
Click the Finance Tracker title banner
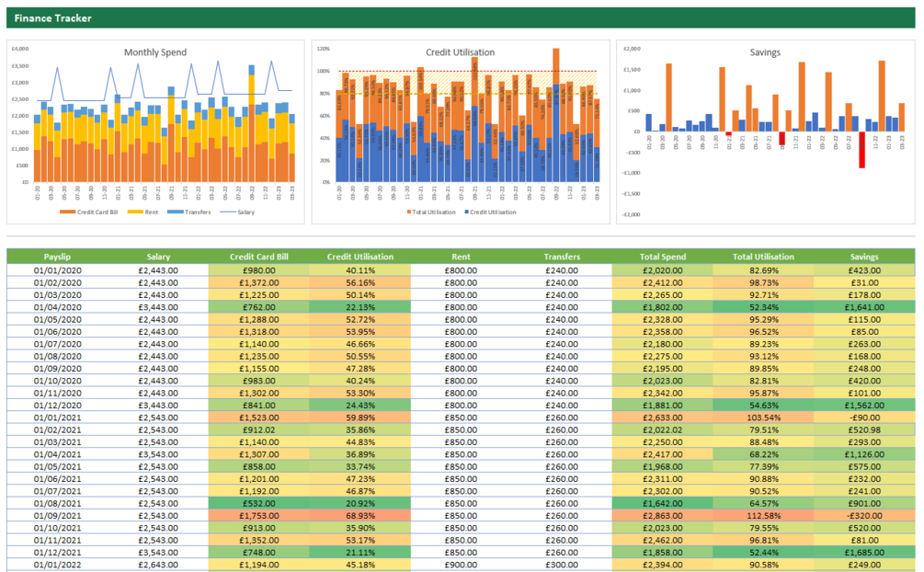pyautogui.click(x=461, y=17)
